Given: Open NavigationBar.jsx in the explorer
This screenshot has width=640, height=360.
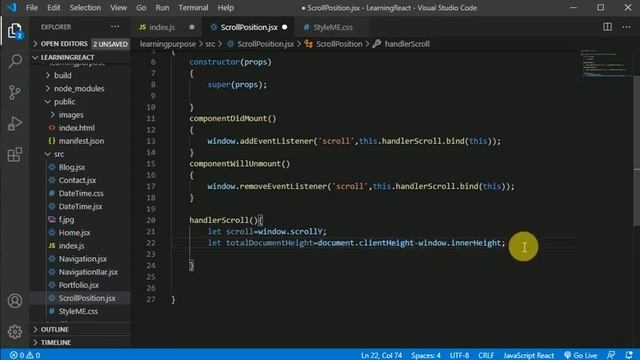Looking at the screenshot, I should pos(88,272).
